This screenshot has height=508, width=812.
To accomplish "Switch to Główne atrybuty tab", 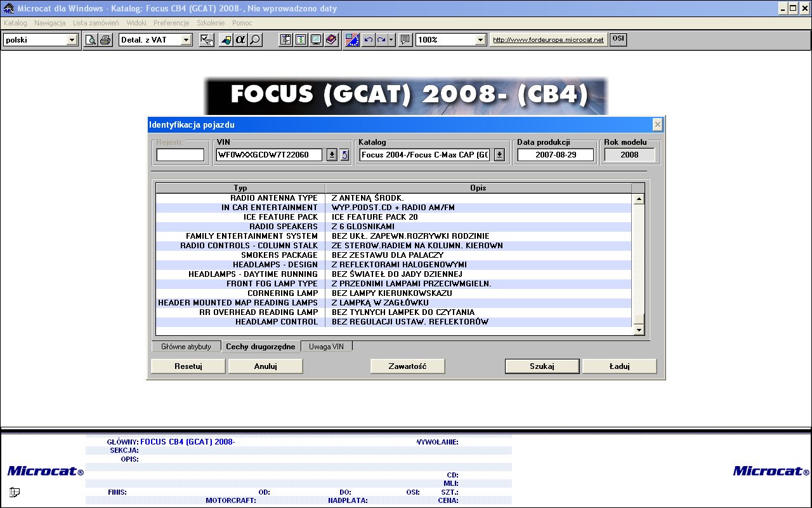I will tap(186, 347).
